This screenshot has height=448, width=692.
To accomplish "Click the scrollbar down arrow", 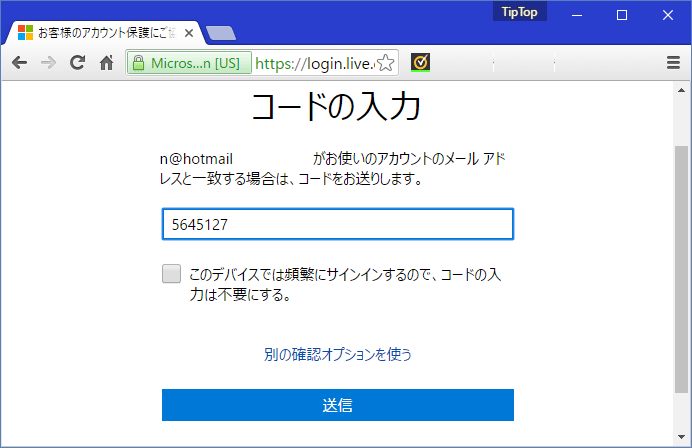I will click(681, 437).
